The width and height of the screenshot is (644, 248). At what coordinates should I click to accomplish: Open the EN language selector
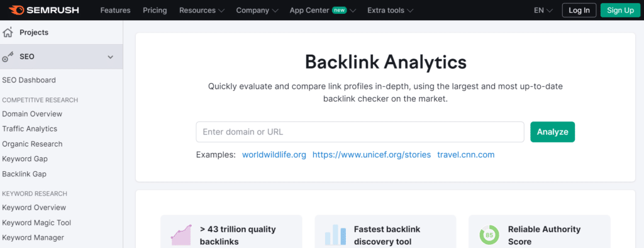pyautogui.click(x=543, y=10)
